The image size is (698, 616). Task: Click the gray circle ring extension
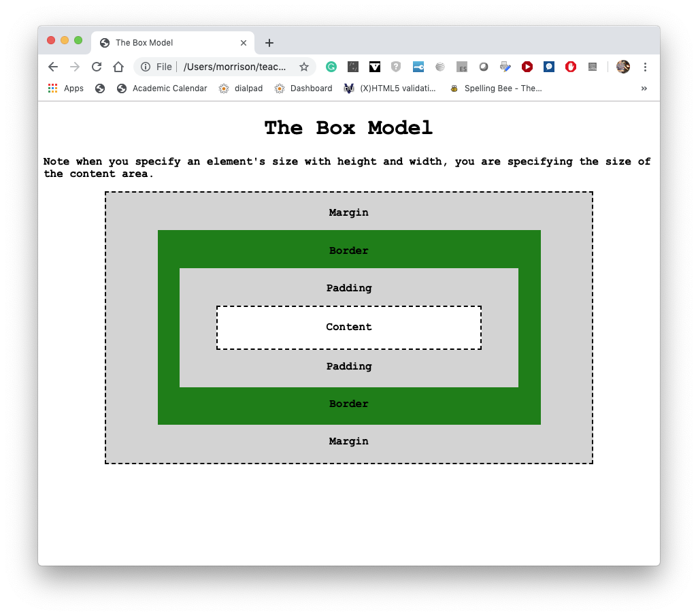click(x=484, y=67)
